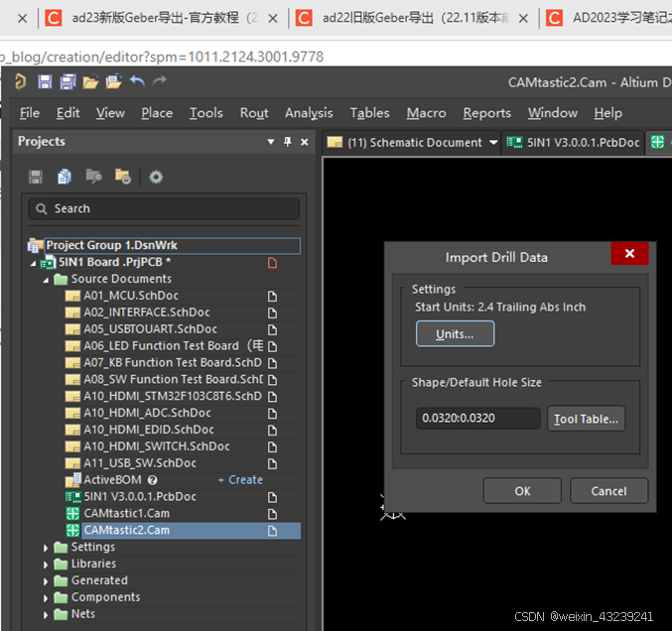Open the Reports menu
This screenshot has height=631, width=672.
486,113
